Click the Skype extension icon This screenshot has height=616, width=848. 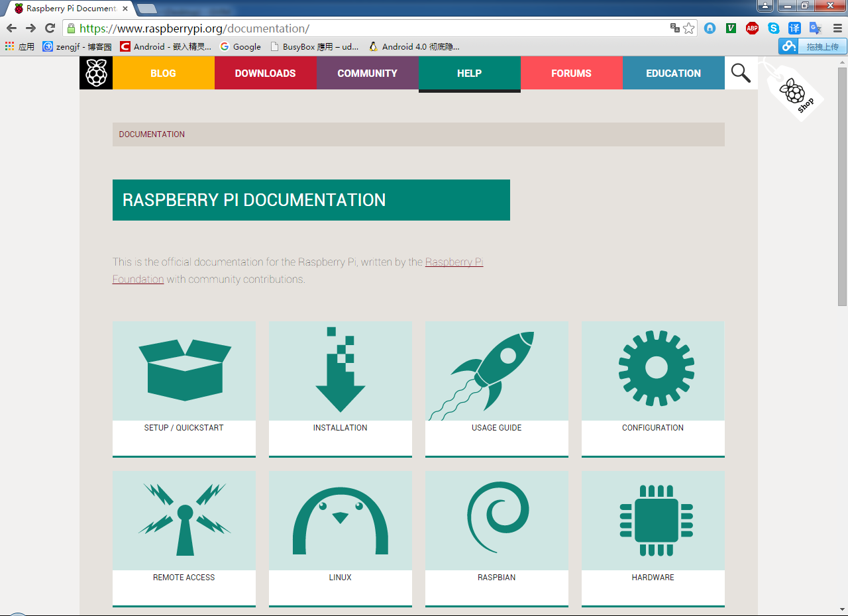coord(773,28)
